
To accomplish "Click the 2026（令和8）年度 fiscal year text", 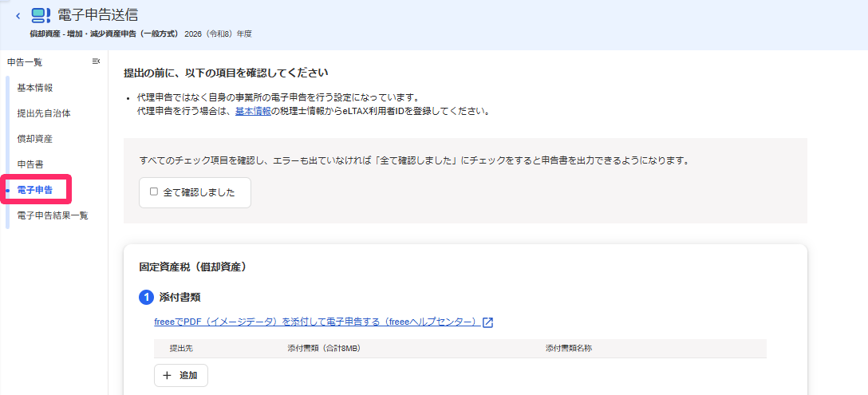I will click(218, 34).
